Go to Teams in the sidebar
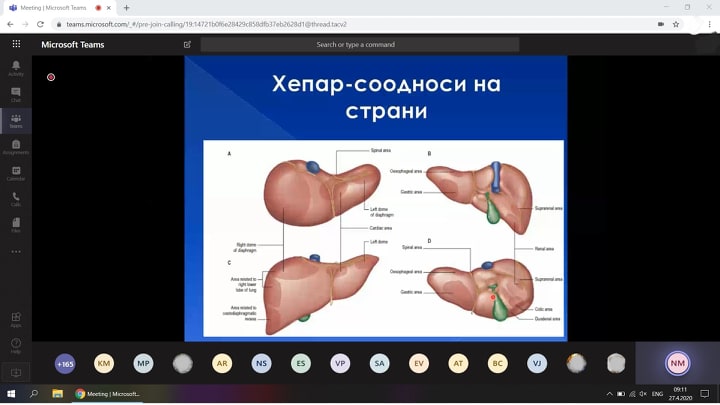The width and height of the screenshot is (720, 405). click(x=15, y=120)
